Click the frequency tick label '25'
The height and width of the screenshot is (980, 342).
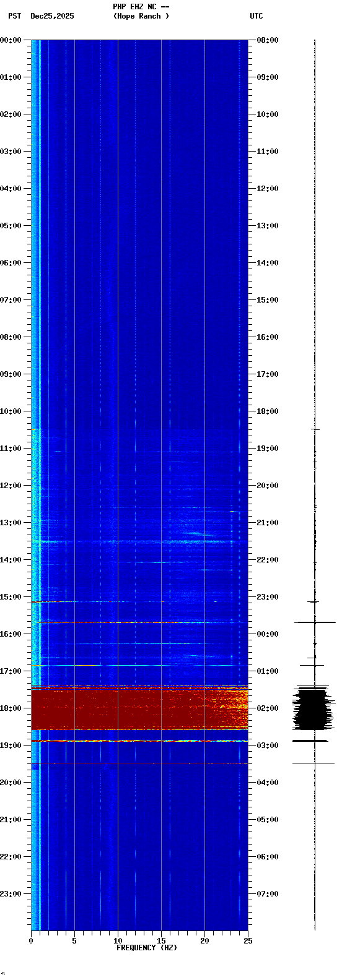pyautogui.click(x=248, y=941)
